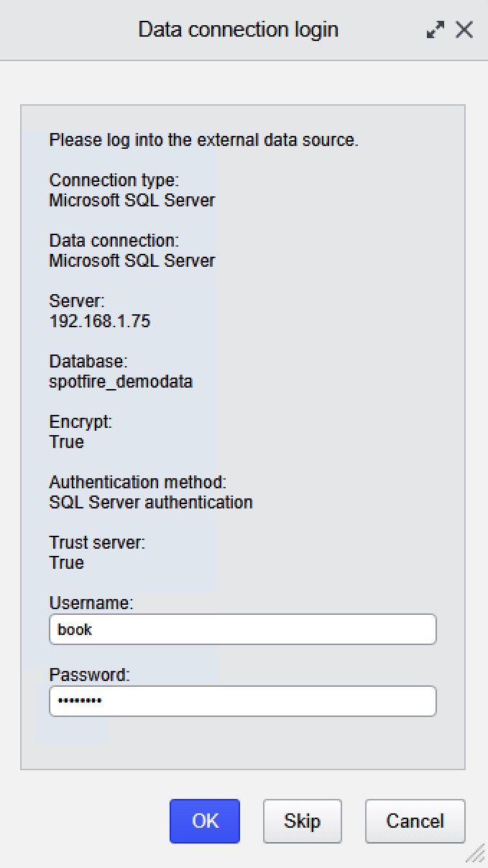Close the Data connection login dialog

click(x=464, y=30)
